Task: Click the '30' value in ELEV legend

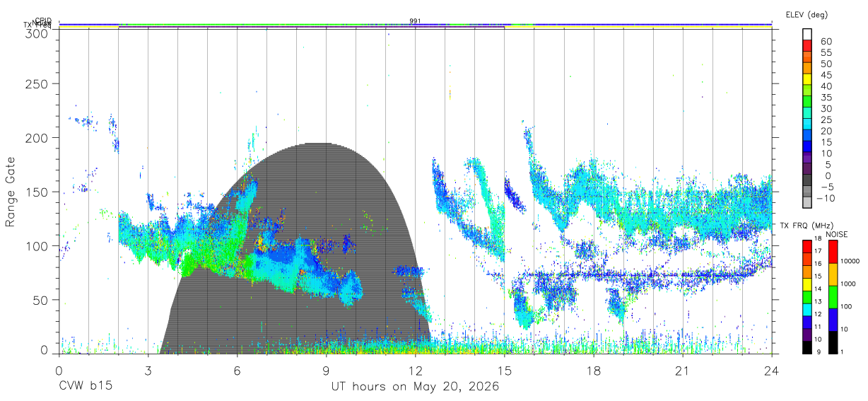Action: pos(826,108)
